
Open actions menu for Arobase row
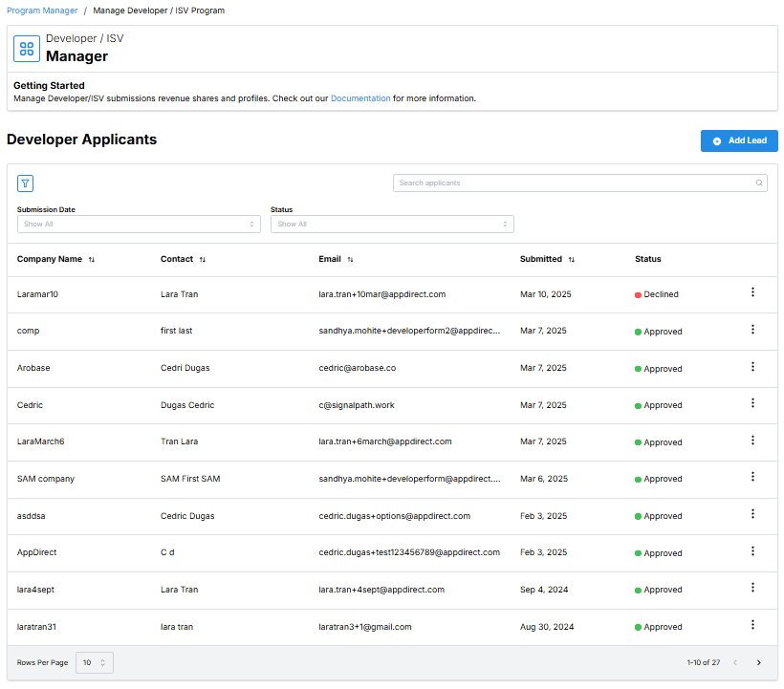752,367
